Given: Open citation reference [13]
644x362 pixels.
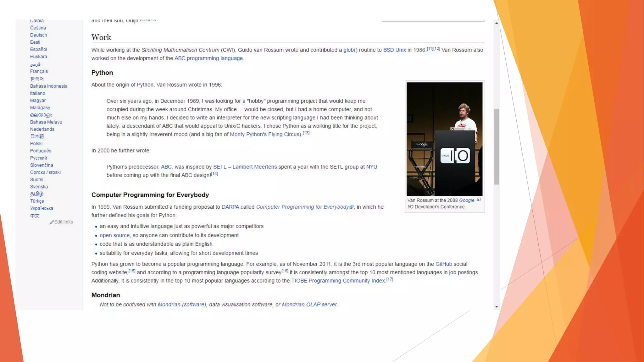Looking at the screenshot, I should 306,133.
